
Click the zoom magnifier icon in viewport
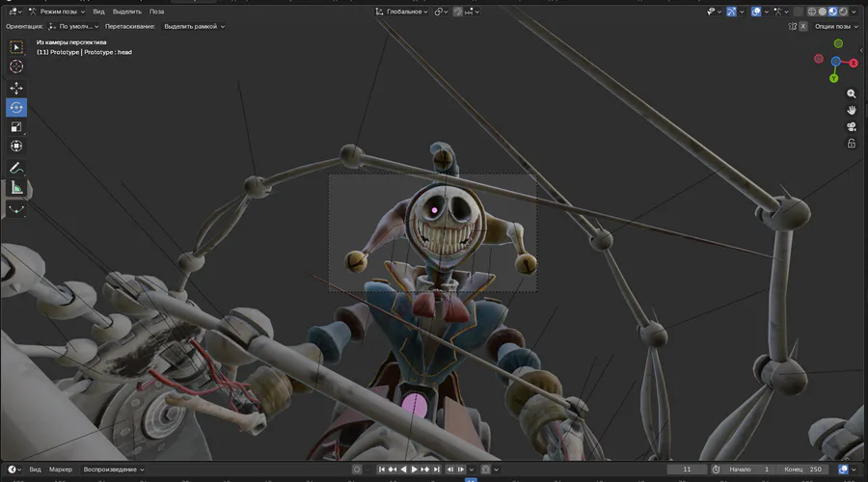(x=852, y=94)
